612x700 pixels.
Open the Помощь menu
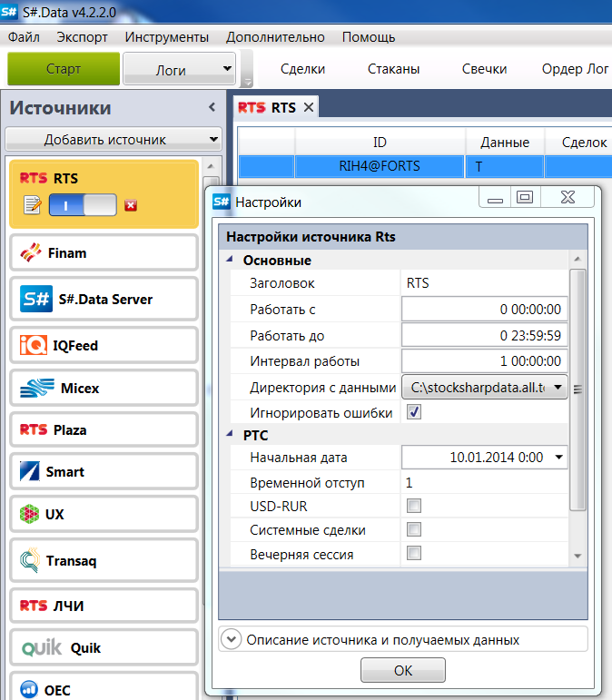point(369,37)
